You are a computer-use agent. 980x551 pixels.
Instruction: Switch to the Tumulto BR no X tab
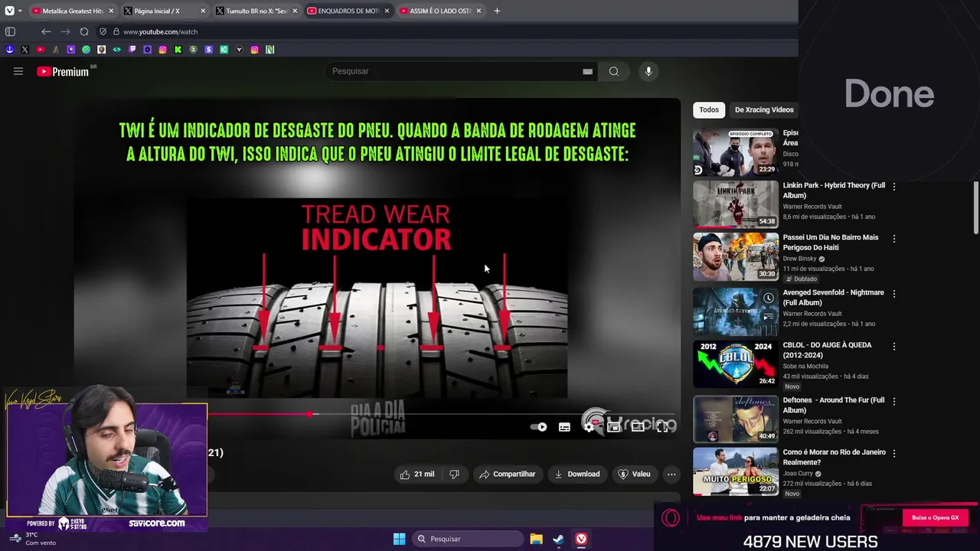pyautogui.click(x=256, y=11)
